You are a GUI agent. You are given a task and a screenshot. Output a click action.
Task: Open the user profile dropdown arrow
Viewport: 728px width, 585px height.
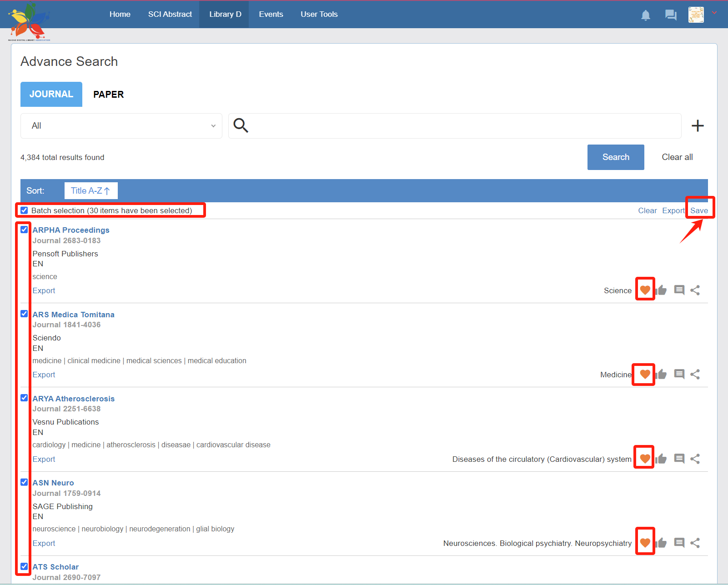714,13
